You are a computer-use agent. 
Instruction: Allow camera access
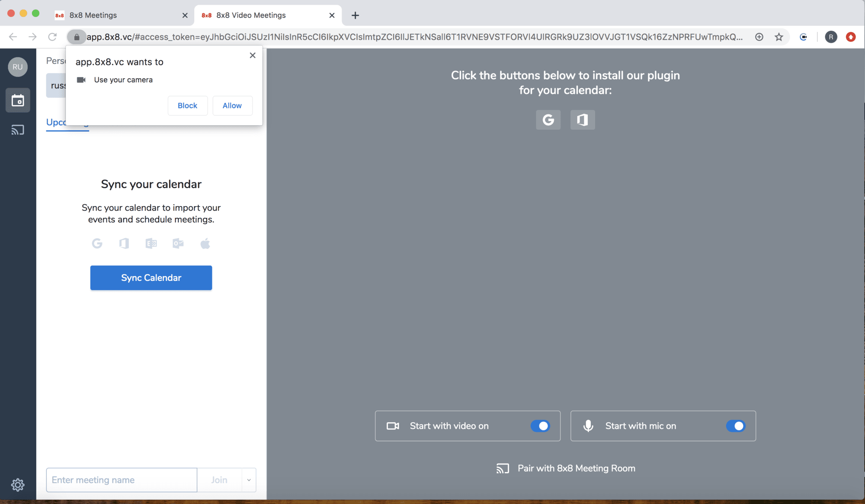[232, 105]
